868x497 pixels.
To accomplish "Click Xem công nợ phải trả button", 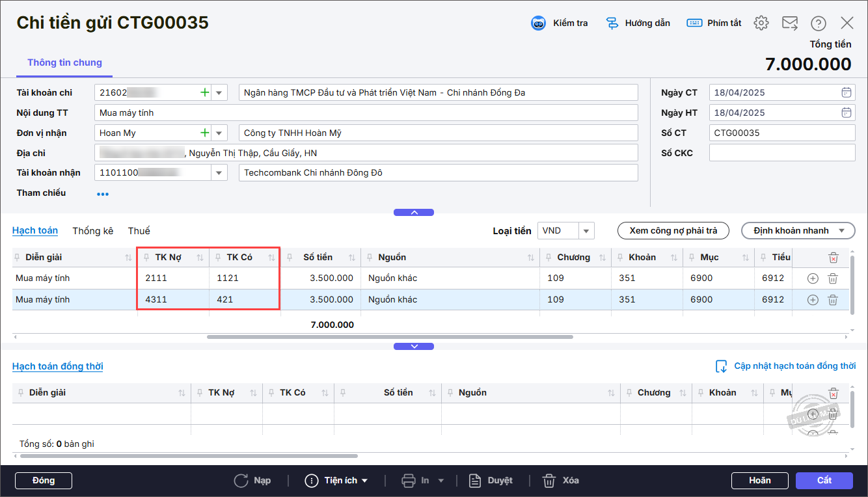I will pos(673,231).
